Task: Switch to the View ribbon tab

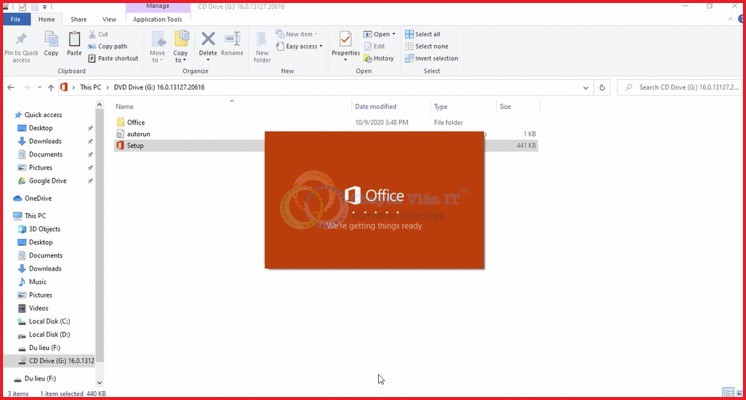Action: pyautogui.click(x=109, y=20)
